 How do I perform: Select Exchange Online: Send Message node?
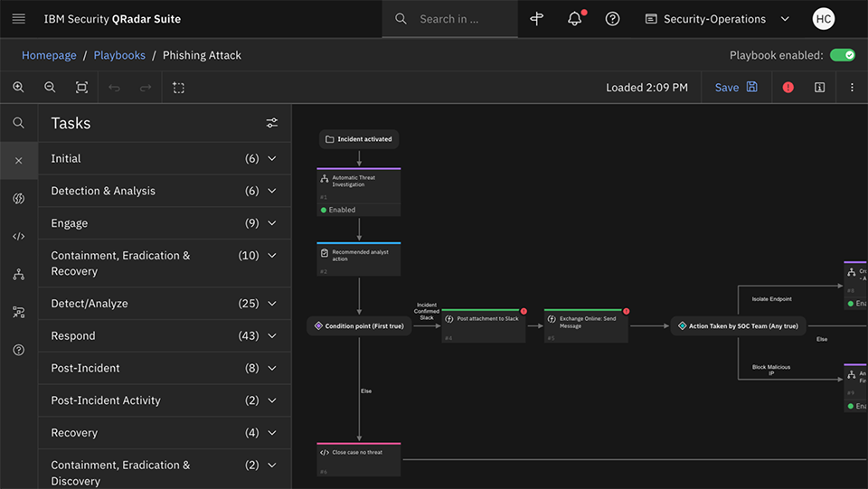point(586,325)
